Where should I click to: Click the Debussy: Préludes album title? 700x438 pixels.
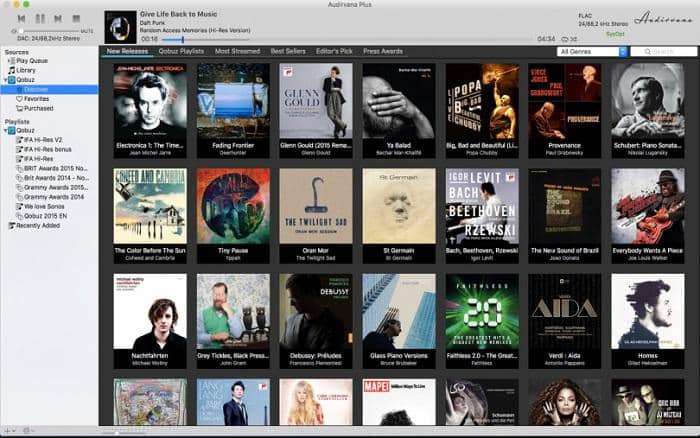pos(316,356)
